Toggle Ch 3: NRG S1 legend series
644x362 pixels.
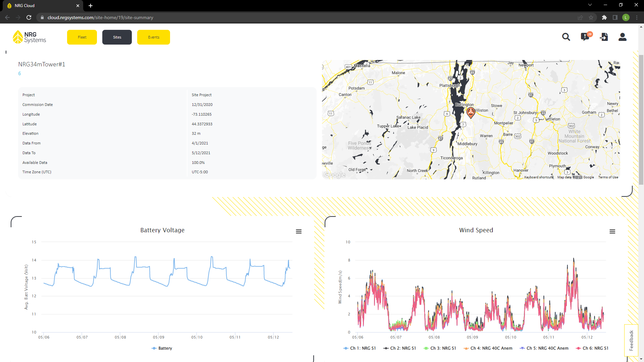click(x=440, y=348)
